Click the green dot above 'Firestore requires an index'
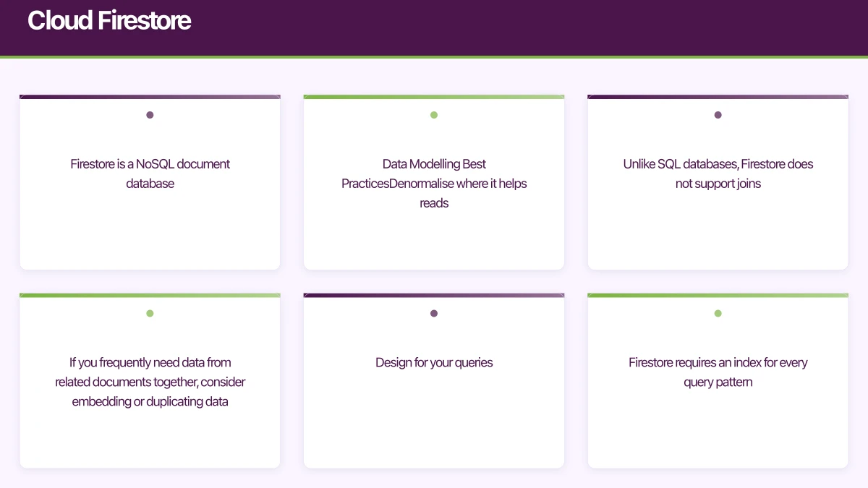Viewport: 868px width, 488px height. click(x=718, y=314)
